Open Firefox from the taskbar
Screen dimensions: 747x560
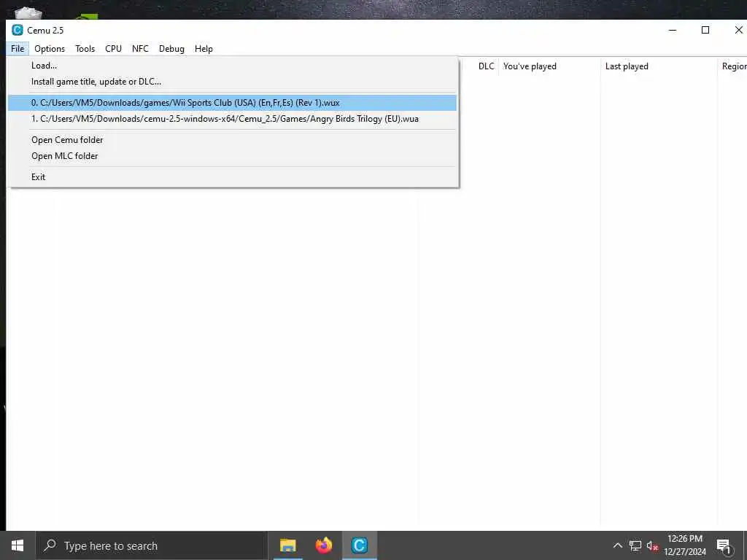coord(323,545)
